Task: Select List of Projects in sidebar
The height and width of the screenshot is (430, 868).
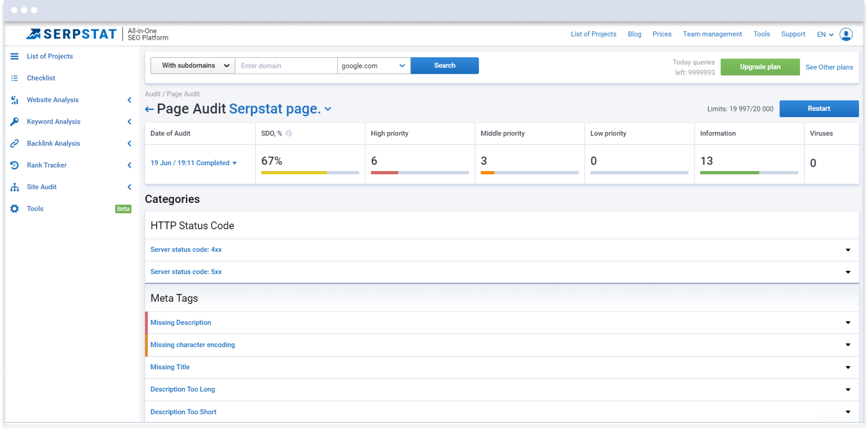Action: (50, 56)
